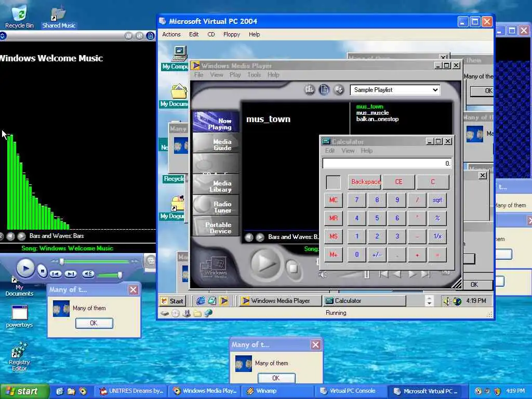Open the Floppy menu in Virtual PC

click(232, 34)
